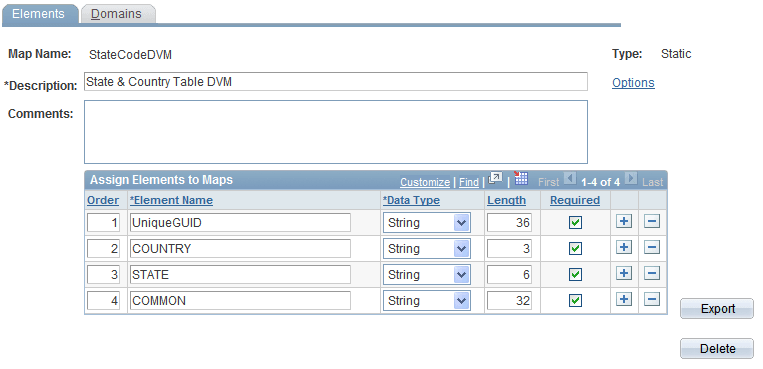The image size is (763, 369).
Task: Click the Find link in grid header
Action: (x=469, y=182)
